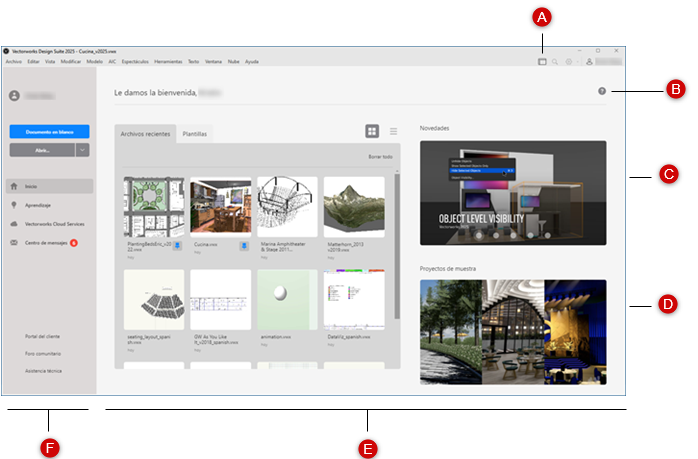Click the profile avatar in the sidebar
The height and width of the screenshot is (459, 698).
click(14, 96)
